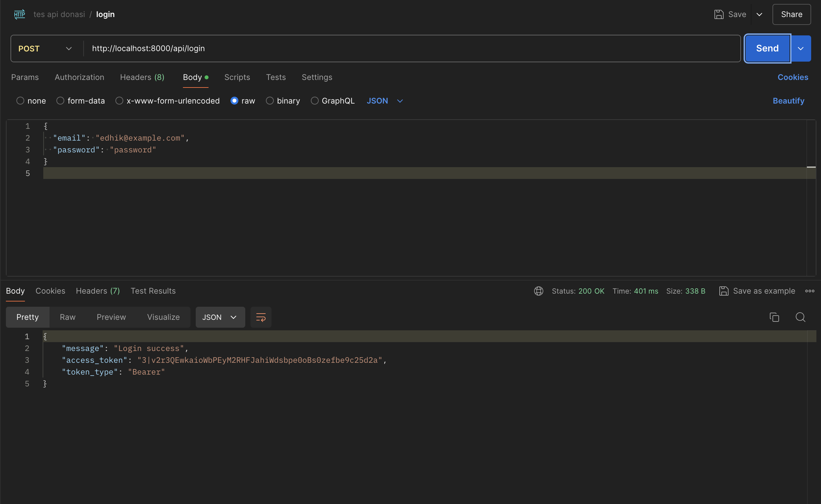821x504 pixels.
Task: Click the Save floppy disk icon
Action: (719, 14)
